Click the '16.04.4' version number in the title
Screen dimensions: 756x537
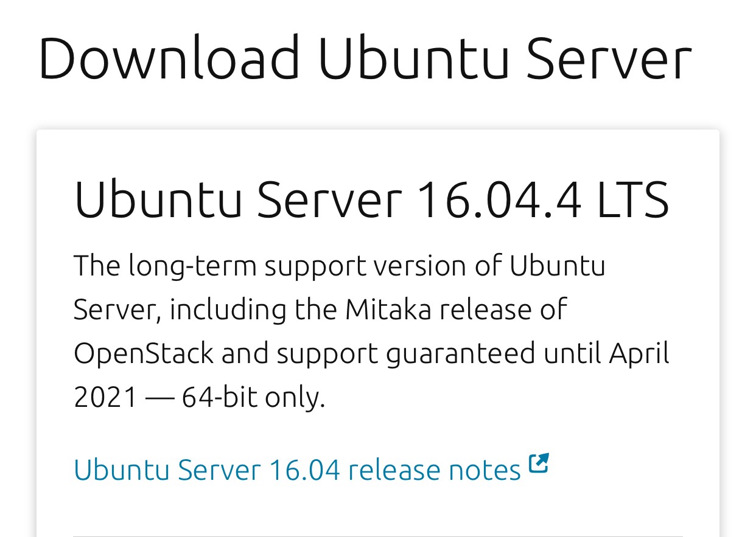[500, 199]
